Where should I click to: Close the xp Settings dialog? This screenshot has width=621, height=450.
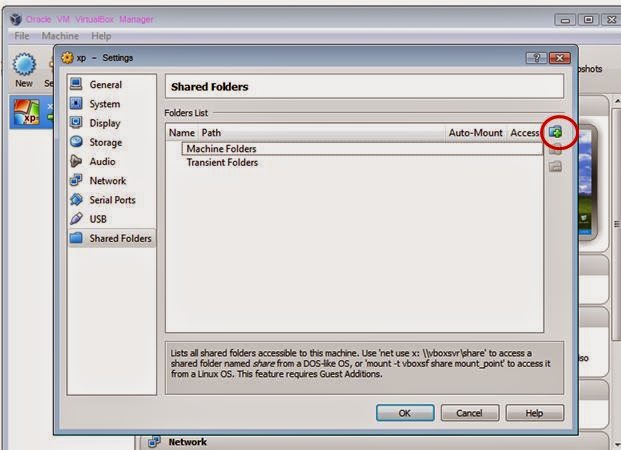(560, 58)
